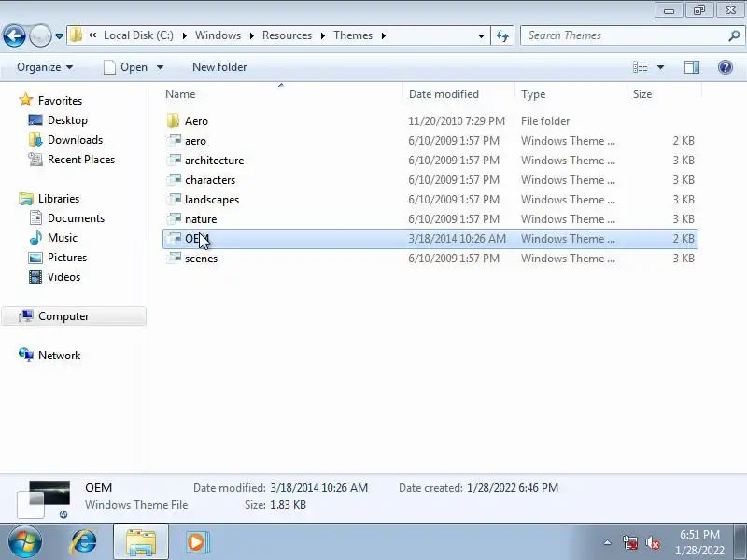The image size is (747, 560).
Task: Open the taskbar clock and date
Action: tap(699, 542)
